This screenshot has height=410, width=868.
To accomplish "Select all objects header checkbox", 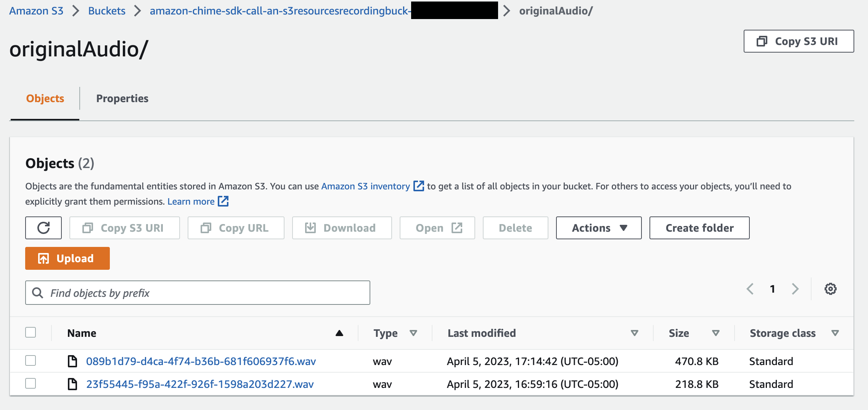I will pos(31,332).
